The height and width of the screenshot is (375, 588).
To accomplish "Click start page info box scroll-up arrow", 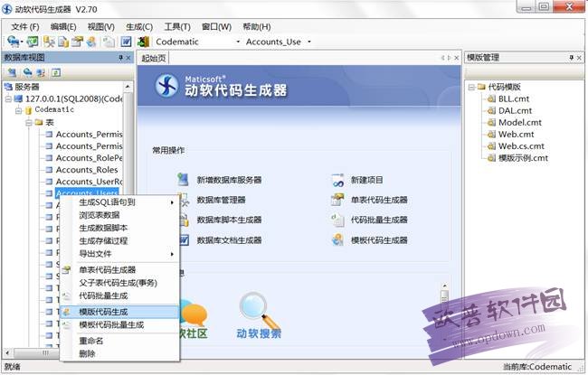I will pos(445,286).
